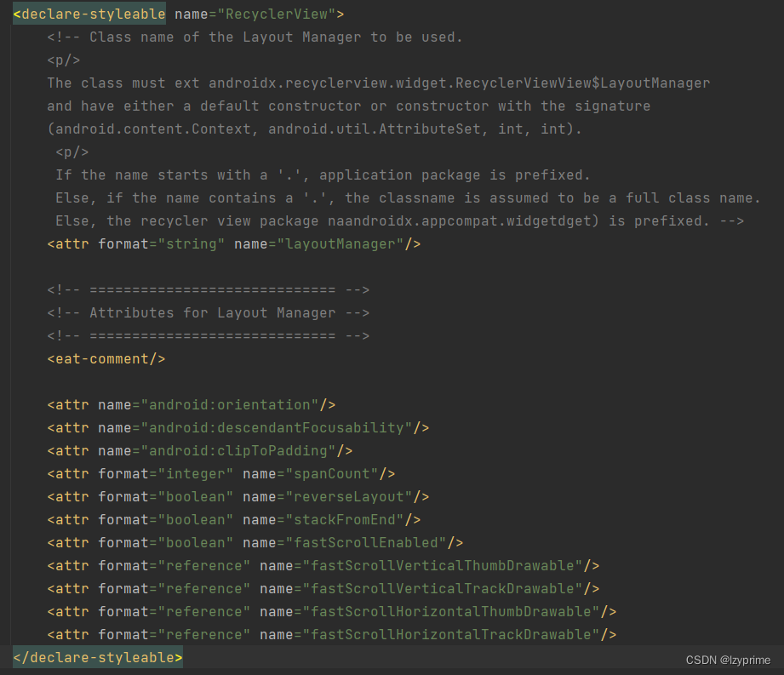This screenshot has width=784, height=675.
Task: Click the opening declare-styleable tag
Action: [89, 14]
